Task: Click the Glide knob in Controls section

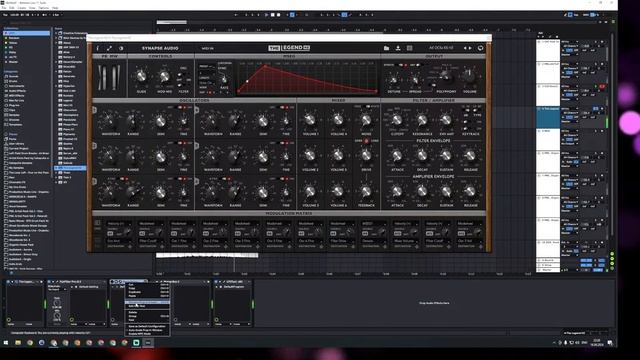Action: click(141, 76)
